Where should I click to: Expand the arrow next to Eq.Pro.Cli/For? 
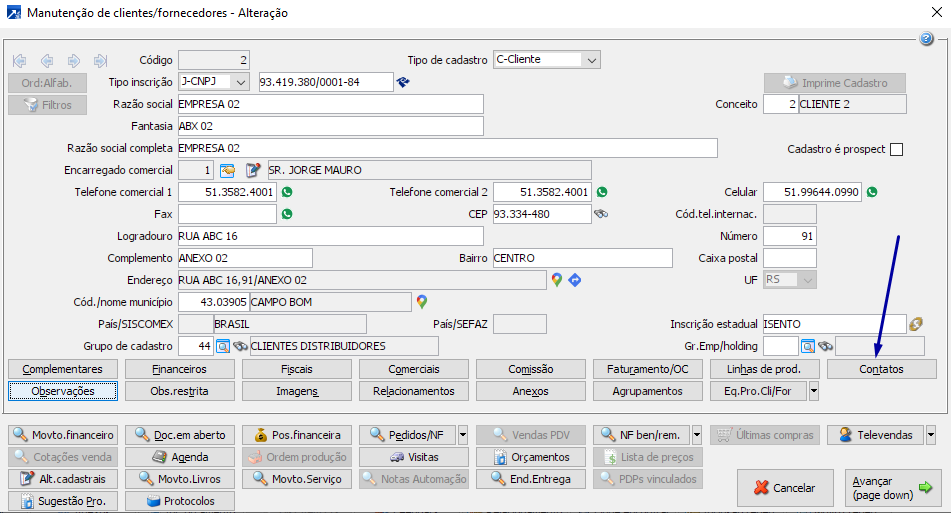[813, 391]
